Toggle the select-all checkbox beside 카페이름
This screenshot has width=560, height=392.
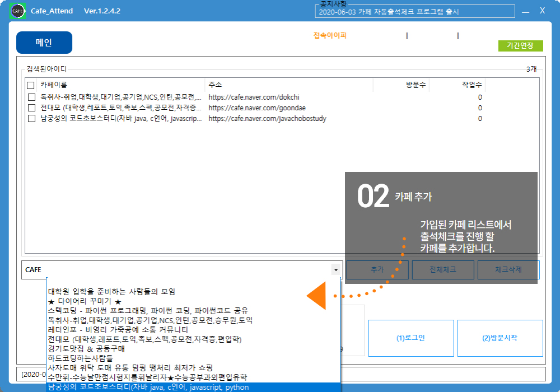click(31, 85)
